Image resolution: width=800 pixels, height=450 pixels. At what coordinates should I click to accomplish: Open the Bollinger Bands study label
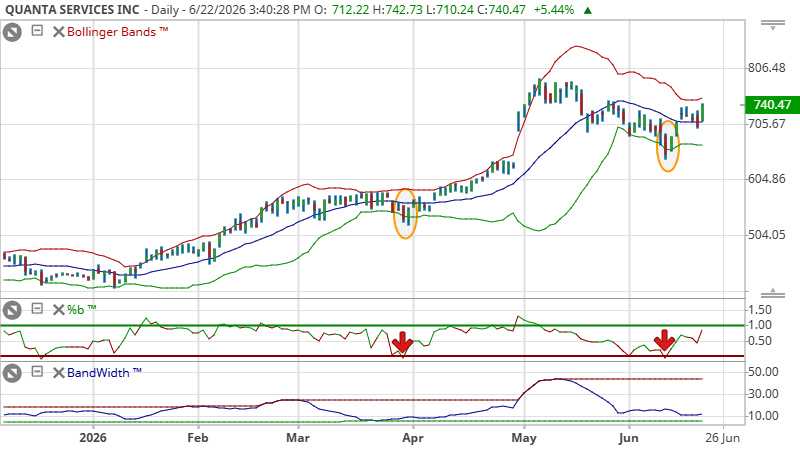pyautogui.click(x=117, y=32)
